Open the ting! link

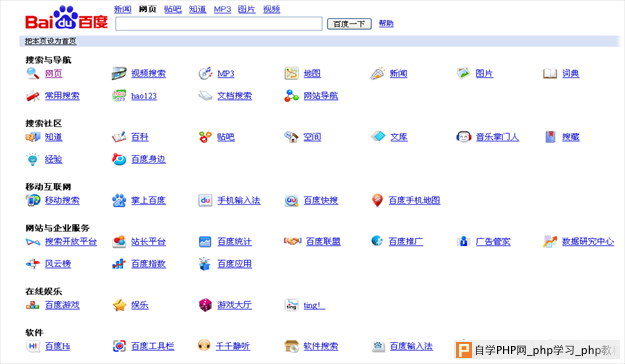(314, 305)
